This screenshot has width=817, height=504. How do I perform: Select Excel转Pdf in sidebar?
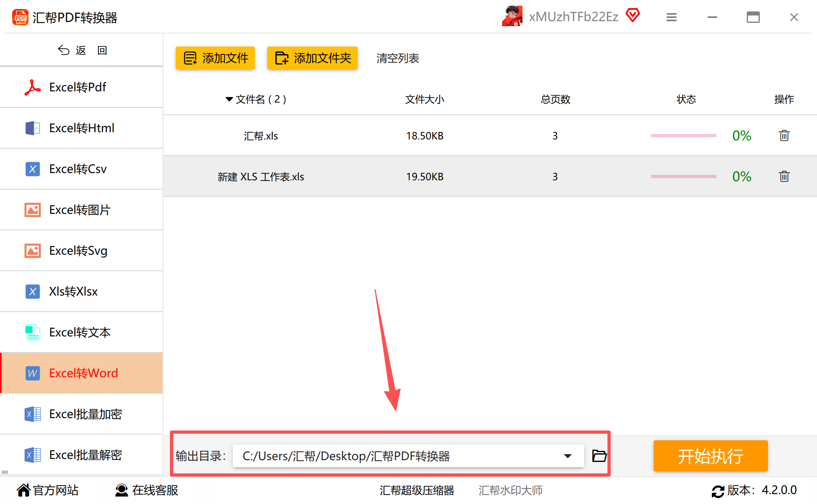(x=78, y=87)
